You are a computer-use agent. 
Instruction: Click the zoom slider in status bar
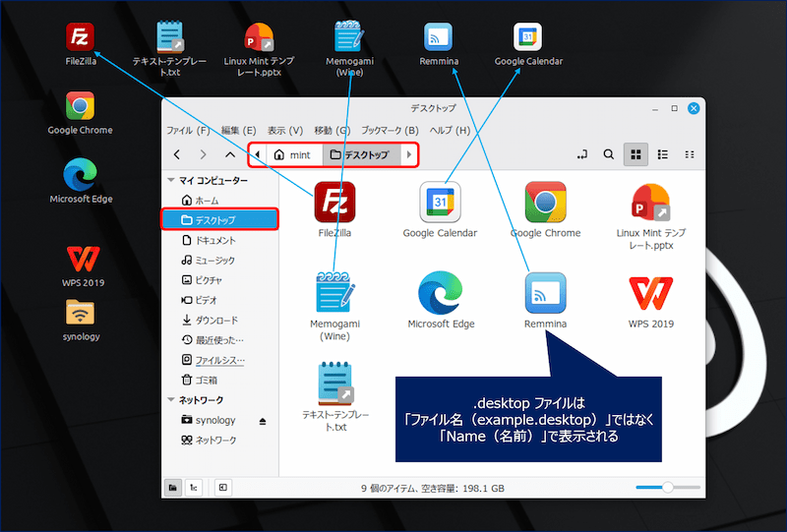tap(667, 487)
